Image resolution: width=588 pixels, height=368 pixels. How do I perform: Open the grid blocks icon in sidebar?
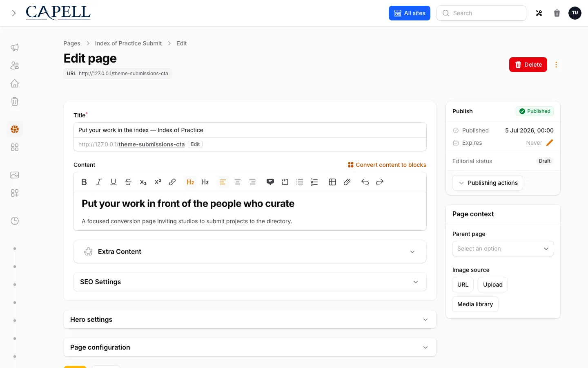(15, 147)
